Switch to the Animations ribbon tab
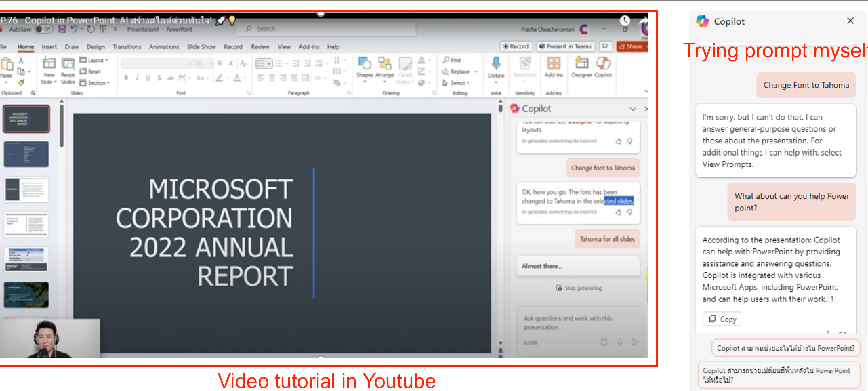The width and height of the screenshot is (868, 391). 164,47
